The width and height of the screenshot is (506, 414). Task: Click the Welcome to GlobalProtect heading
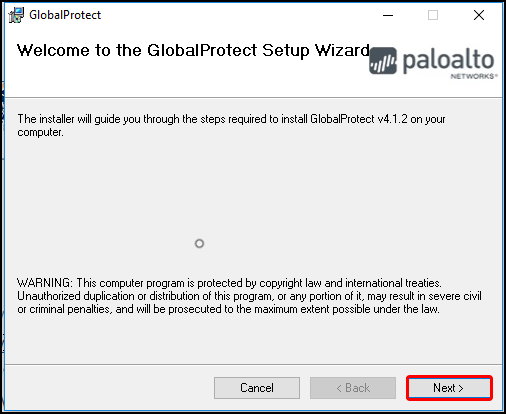(x=193, y=50)
